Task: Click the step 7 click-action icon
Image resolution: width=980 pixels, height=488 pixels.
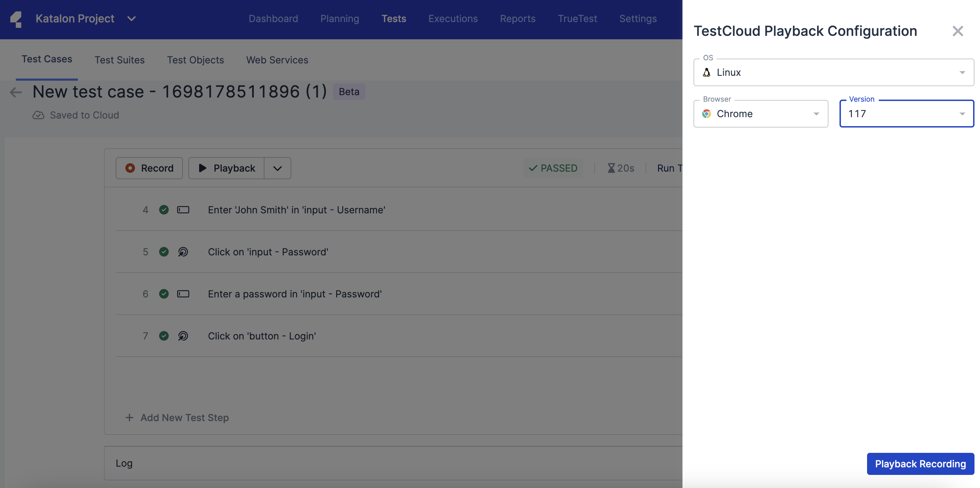Action: point(183,335)
